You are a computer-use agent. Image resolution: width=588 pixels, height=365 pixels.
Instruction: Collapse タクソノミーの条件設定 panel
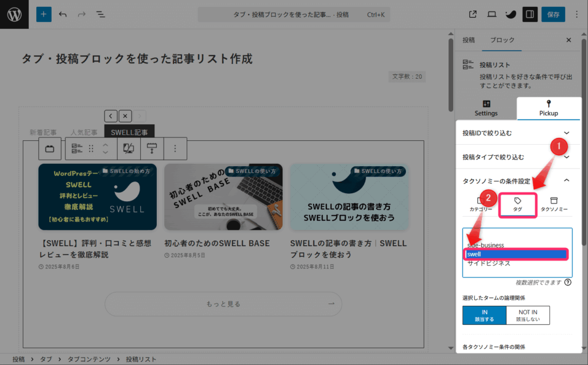pyautogui.click(x=517, y=181)
